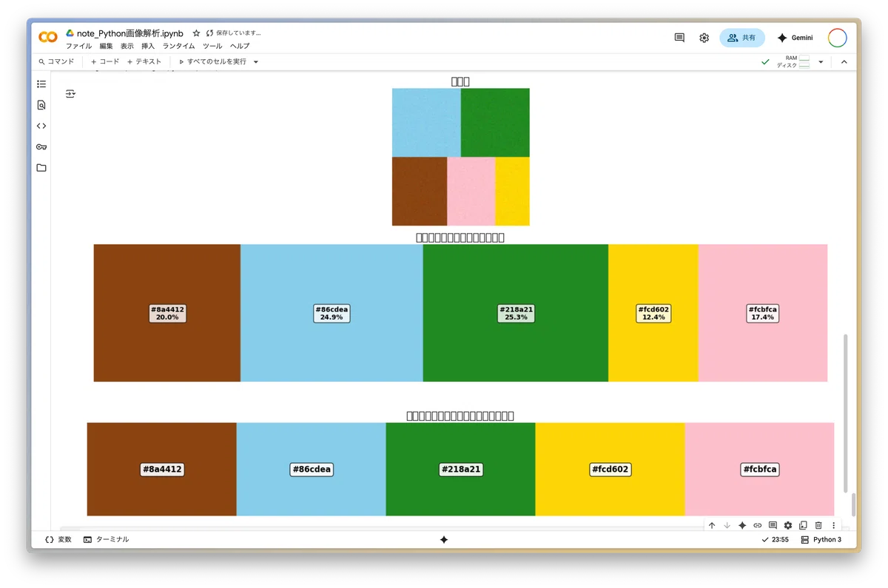This screenshot has height=588, width=888.
Task: Move the cell down with the arrow
Action: point(727,525)
